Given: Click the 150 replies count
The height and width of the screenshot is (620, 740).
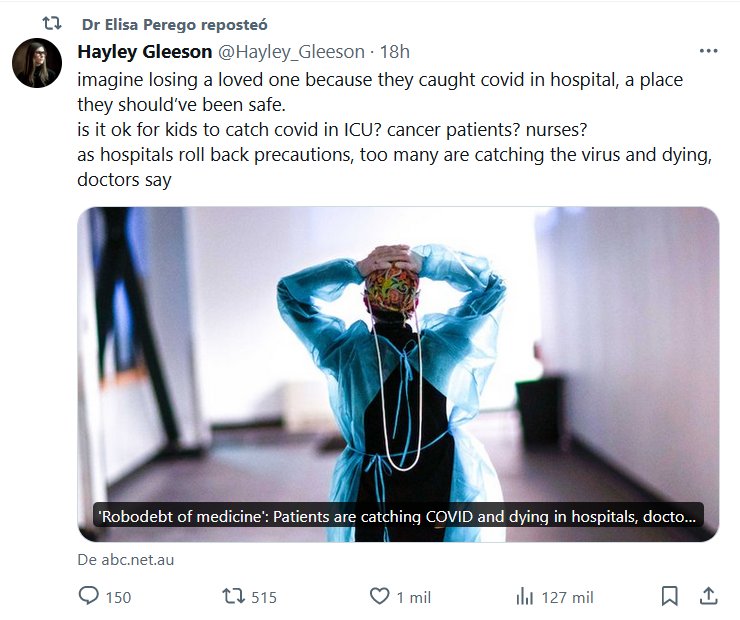Looking at the screenshot, I should click(118, 597).
